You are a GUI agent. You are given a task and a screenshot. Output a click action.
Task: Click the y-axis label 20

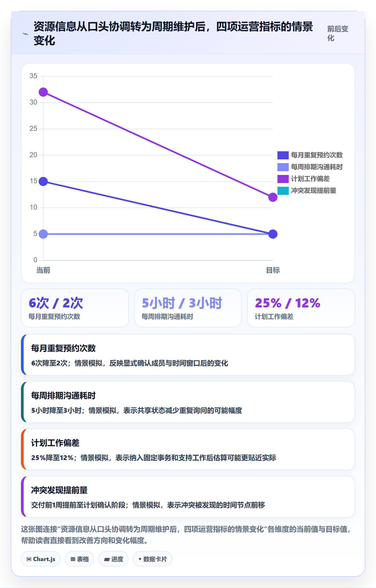click(33, 155)
